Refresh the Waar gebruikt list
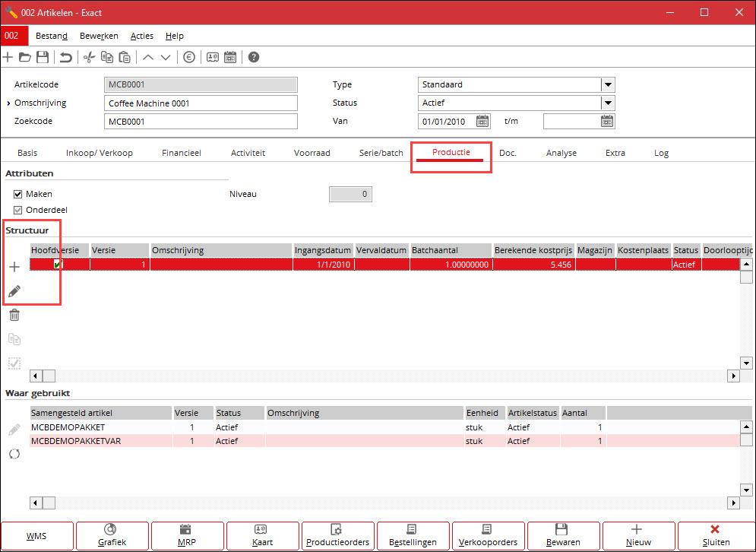Image resolution: width=756 pixels, height=552 pixels. coord(14,452)
